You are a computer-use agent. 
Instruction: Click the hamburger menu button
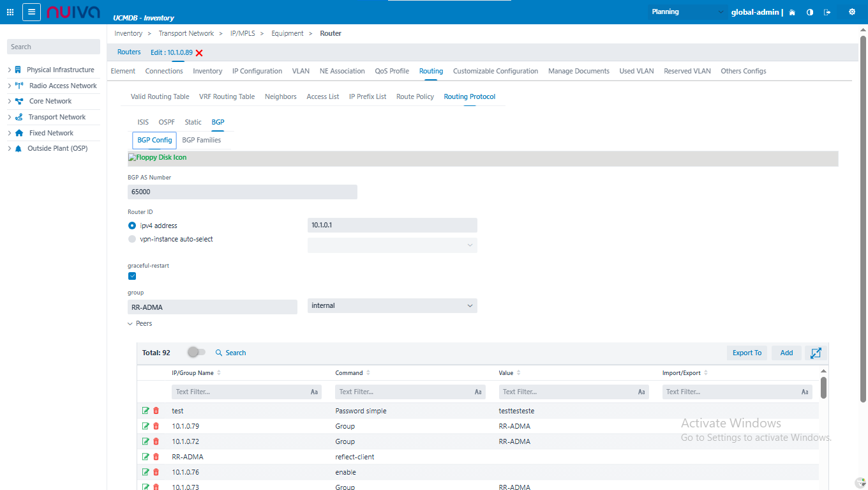(32, 12)
